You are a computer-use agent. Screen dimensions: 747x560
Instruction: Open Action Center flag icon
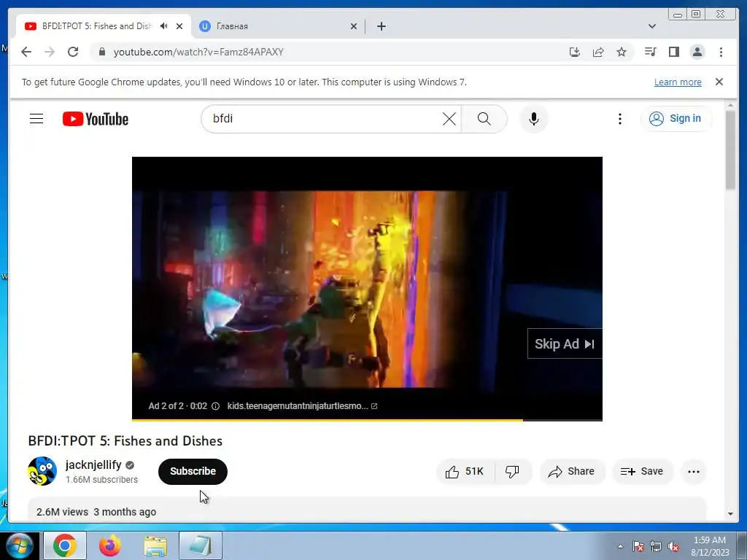[638, 546]
